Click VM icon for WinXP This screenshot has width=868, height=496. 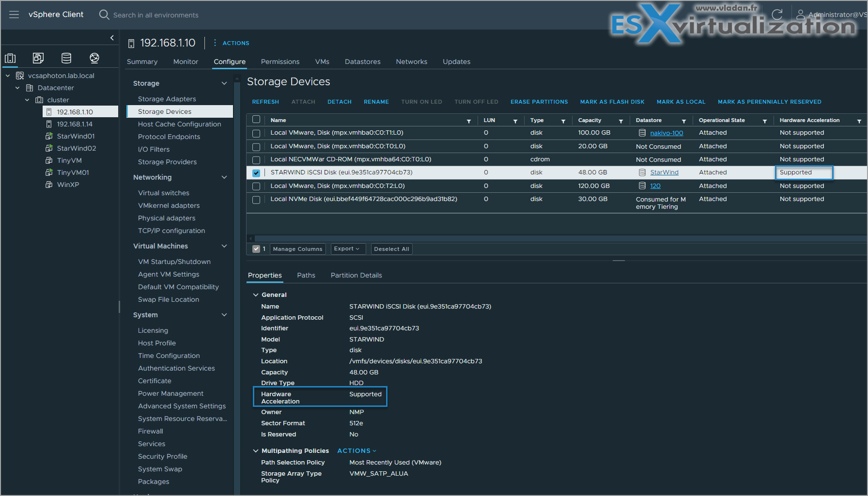[x=49, y=185]
